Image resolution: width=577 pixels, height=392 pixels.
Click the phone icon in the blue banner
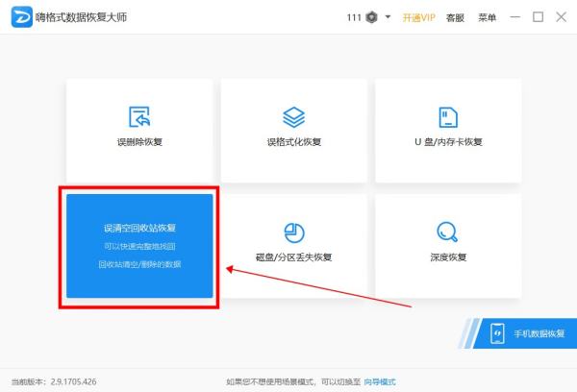(498, 333)
